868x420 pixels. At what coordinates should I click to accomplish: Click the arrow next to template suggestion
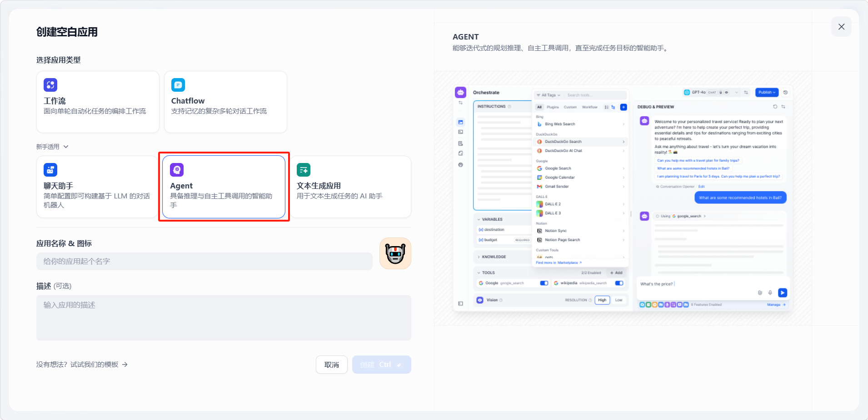pyautogui.click(x=125, y=365)
